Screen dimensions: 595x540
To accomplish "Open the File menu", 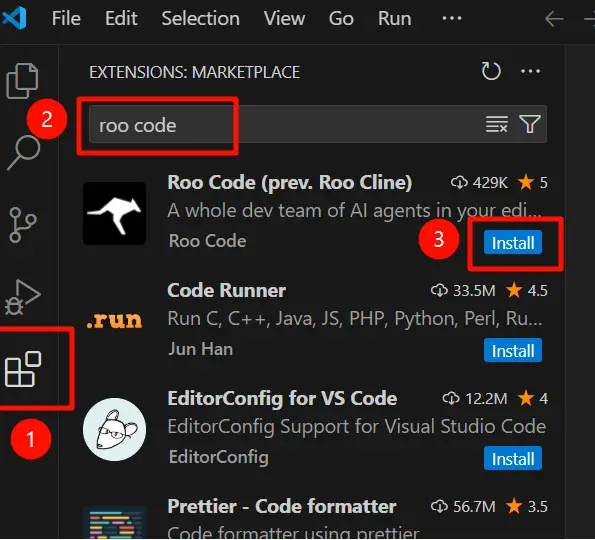I will click(x=66, y=18).
